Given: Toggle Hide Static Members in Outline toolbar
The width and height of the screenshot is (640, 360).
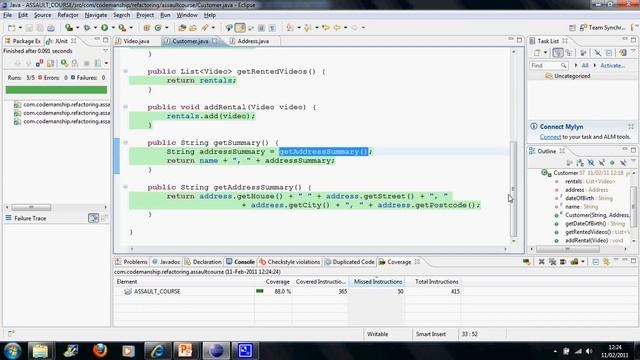Looking at the screenshot, I should point(601,162).
